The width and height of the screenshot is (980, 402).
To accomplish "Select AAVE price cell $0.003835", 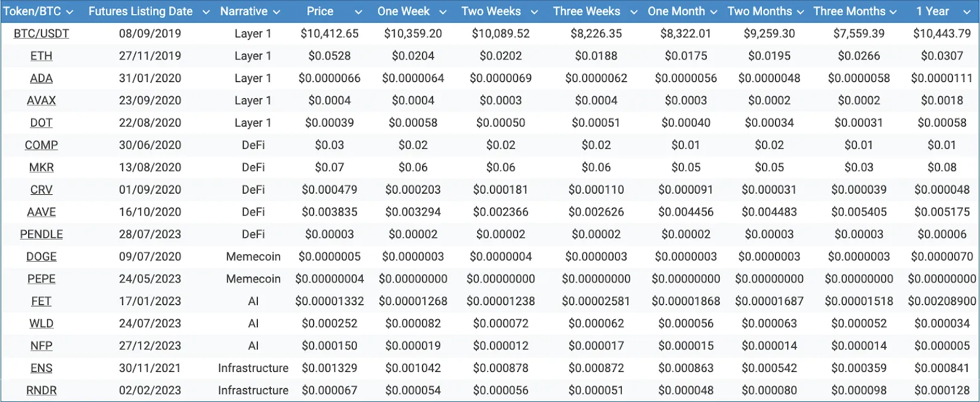I will (330, 212).
